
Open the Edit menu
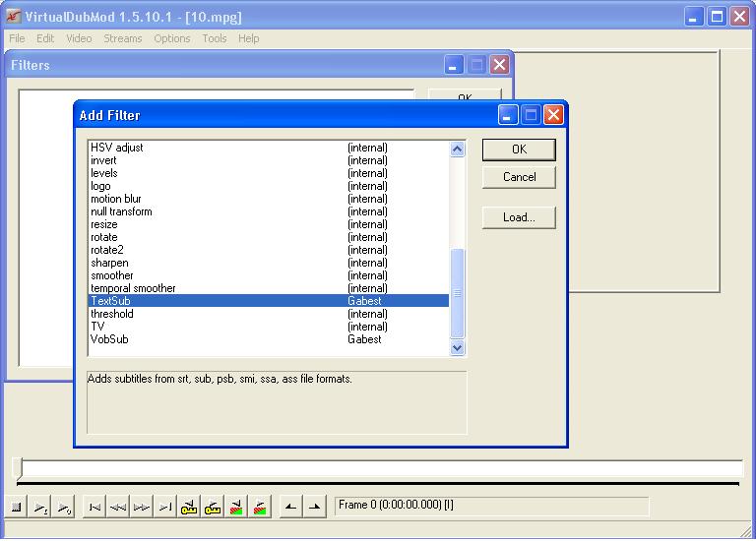(45, 38)
